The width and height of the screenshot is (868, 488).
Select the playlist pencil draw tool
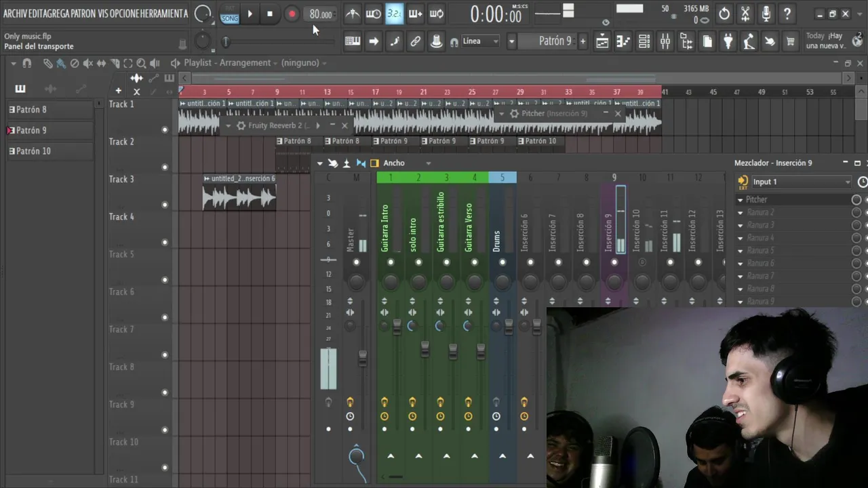[x=47, y=63]
